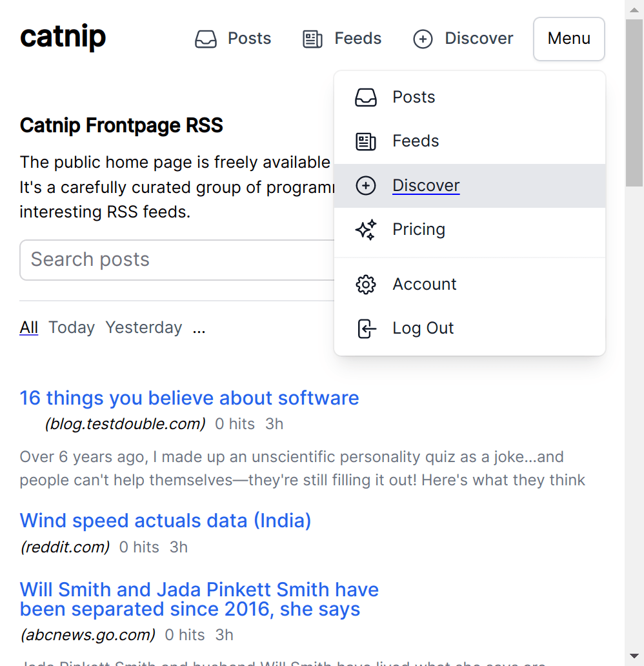This screenshot has height=666, width=644.
Task: Expand more date filters with ellipsis
Action: [x=199, y=328]
